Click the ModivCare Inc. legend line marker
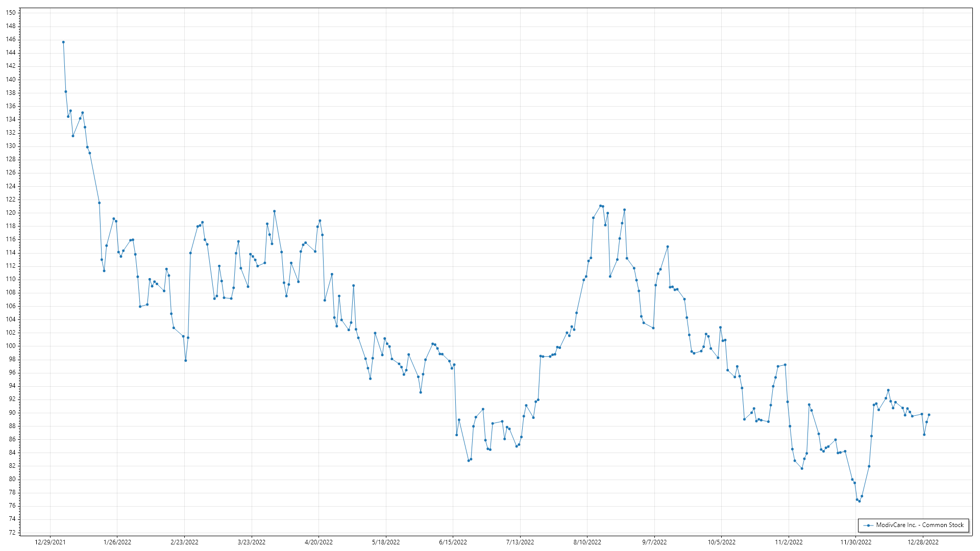 pyautogui.click(x=868, y=525)
